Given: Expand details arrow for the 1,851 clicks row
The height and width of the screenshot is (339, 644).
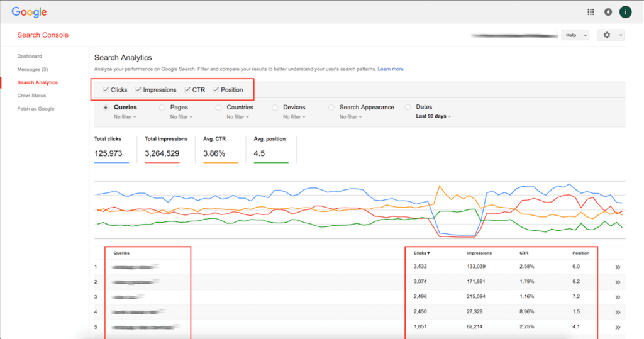Looking at the screenshot, I should [618, 328].
